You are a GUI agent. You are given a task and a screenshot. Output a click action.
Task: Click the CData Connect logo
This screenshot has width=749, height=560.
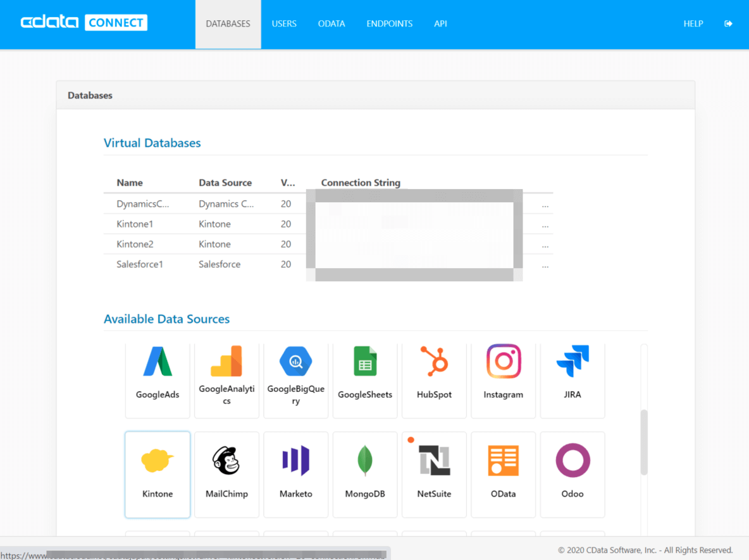[84, 23]
